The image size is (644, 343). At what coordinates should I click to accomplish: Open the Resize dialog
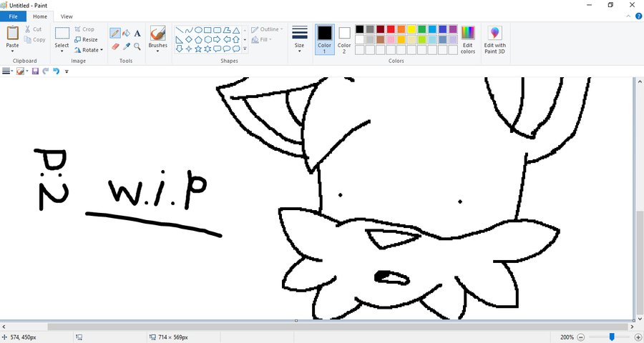[x=86, y=40]
